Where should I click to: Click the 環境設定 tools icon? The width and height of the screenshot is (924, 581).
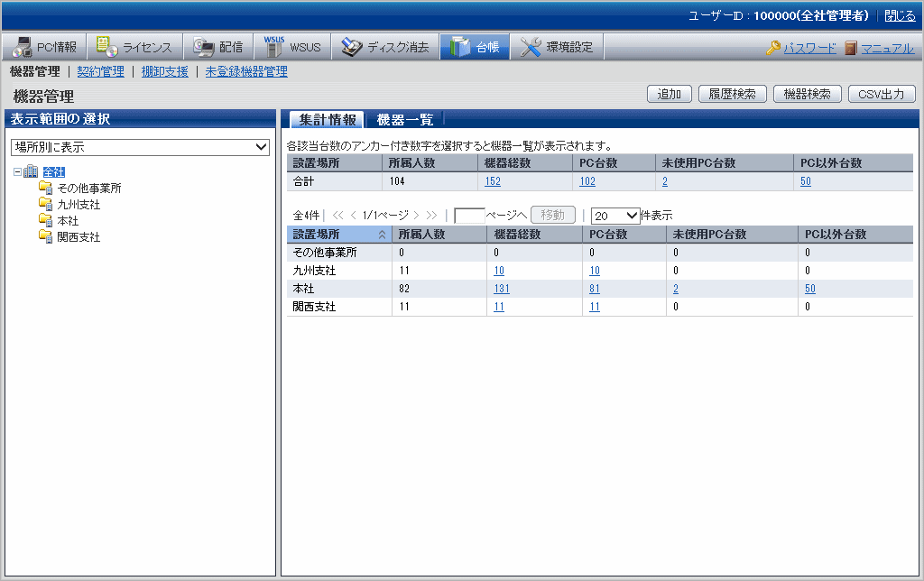(x=531, y=47)
